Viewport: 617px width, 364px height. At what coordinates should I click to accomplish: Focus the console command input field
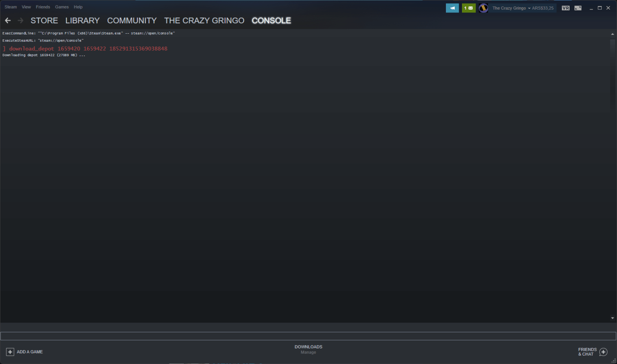[x=308, y=336]
